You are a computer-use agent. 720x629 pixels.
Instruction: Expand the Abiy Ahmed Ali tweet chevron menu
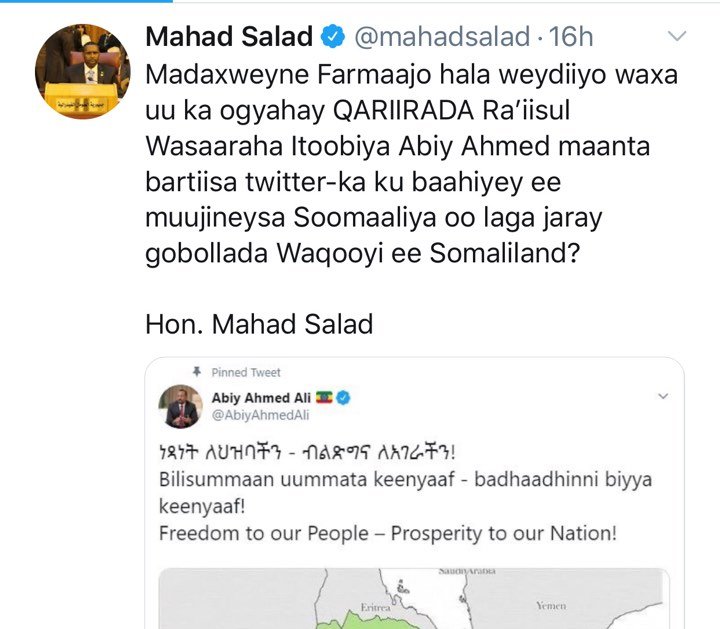tap(661, 397)
